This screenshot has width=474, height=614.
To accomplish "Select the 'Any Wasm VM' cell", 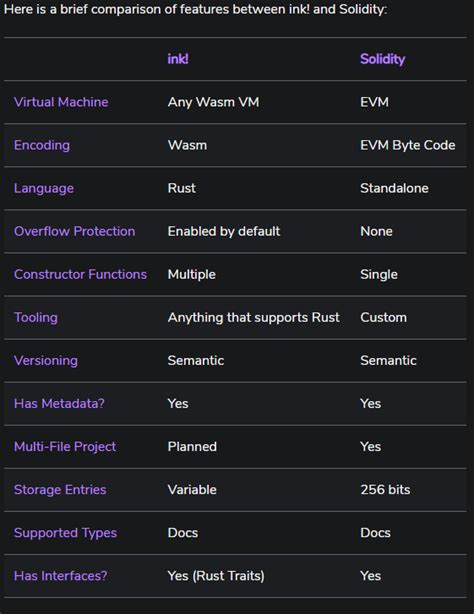I will pos(213,102).
